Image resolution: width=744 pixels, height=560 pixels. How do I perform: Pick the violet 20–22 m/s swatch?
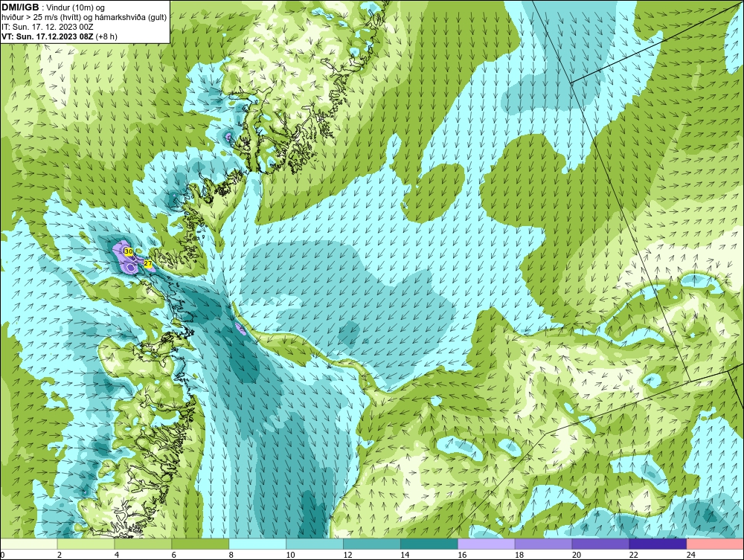coord(600,544)
